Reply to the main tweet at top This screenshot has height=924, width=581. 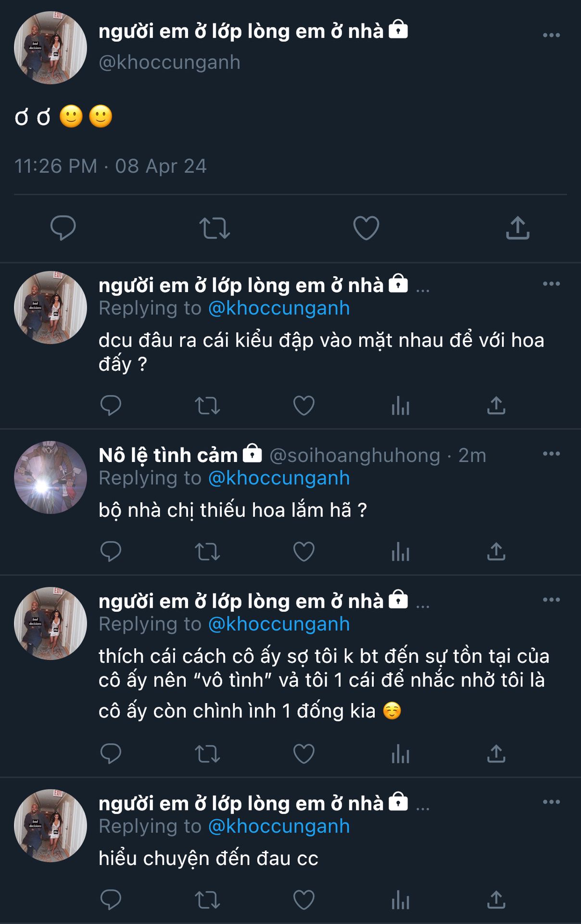[x=63, y=228]
